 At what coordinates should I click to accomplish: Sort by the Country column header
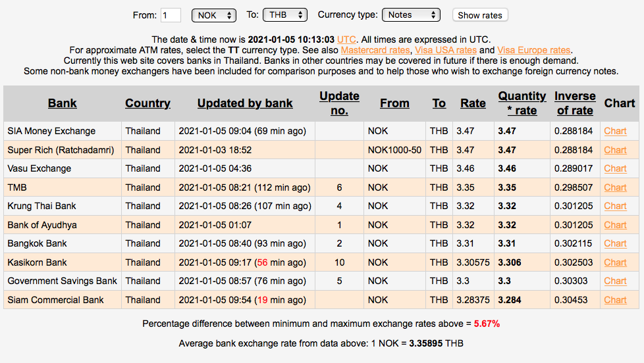click(148, 103)
